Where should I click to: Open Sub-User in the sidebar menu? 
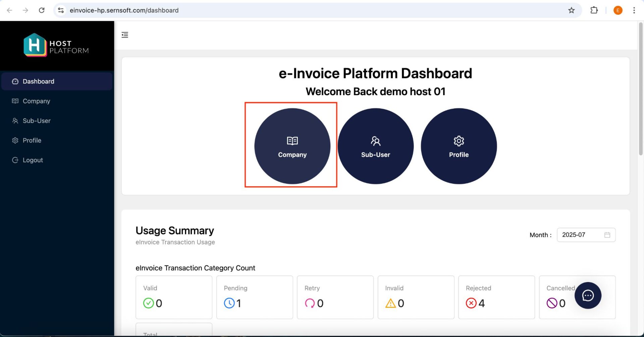point(57,121)
